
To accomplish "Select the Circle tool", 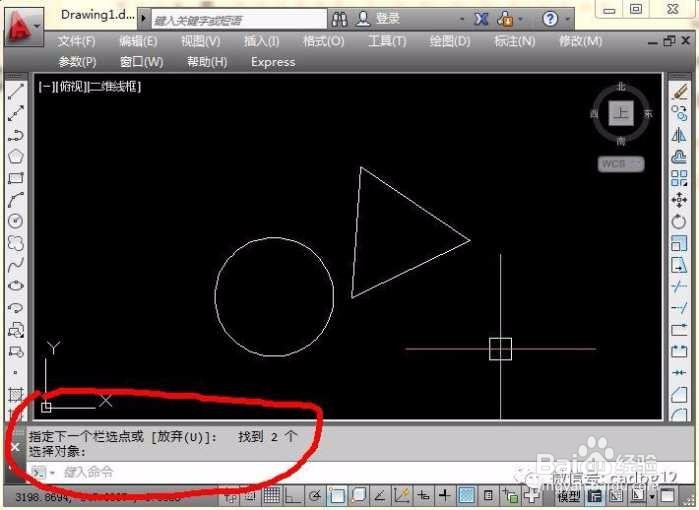I will pos(16,221).
